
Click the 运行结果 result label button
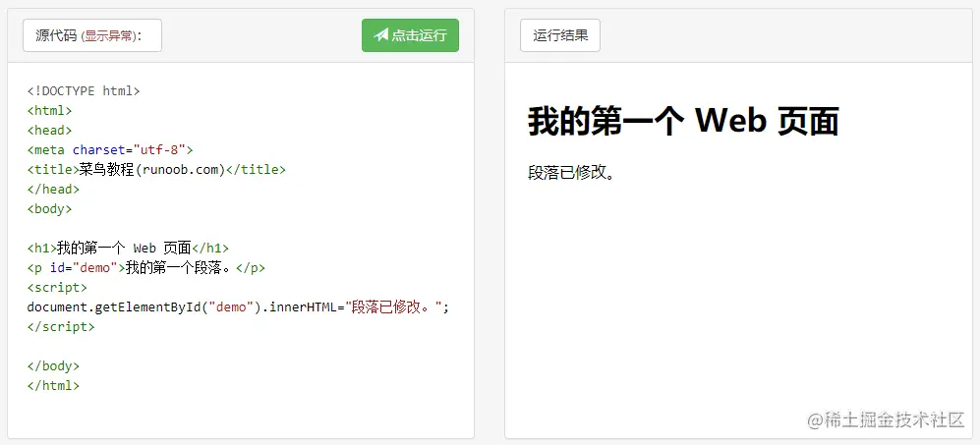[x=560, y=35]
